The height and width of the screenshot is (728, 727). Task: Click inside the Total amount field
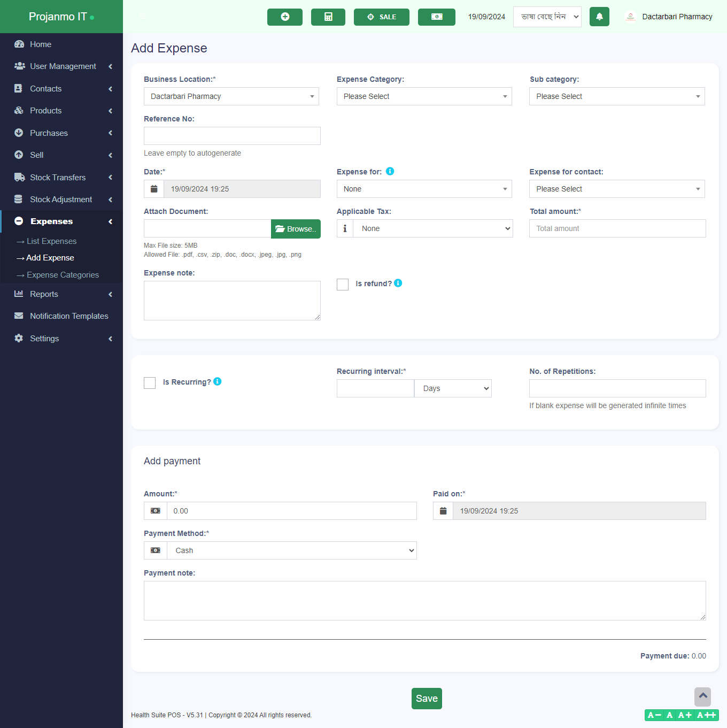pos(617,228)
